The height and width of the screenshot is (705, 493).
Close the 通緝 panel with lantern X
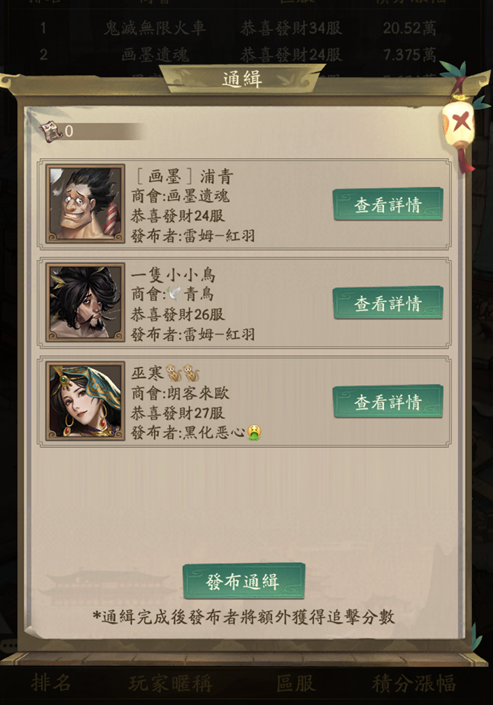[459, 123]
